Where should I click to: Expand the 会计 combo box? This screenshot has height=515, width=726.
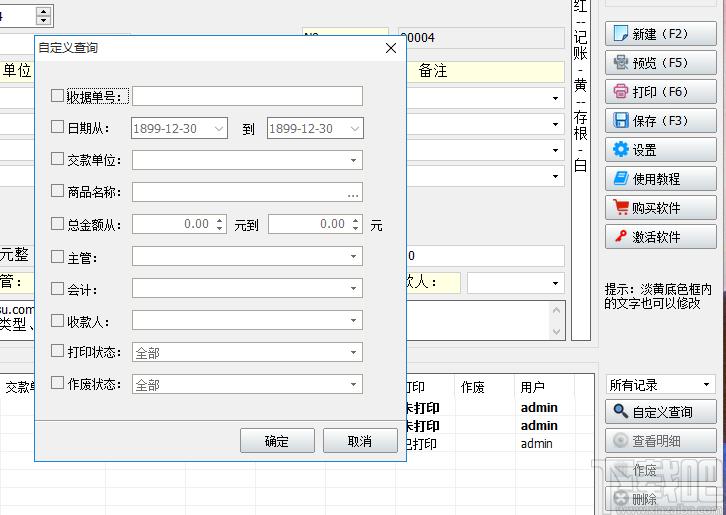[353, 289]
